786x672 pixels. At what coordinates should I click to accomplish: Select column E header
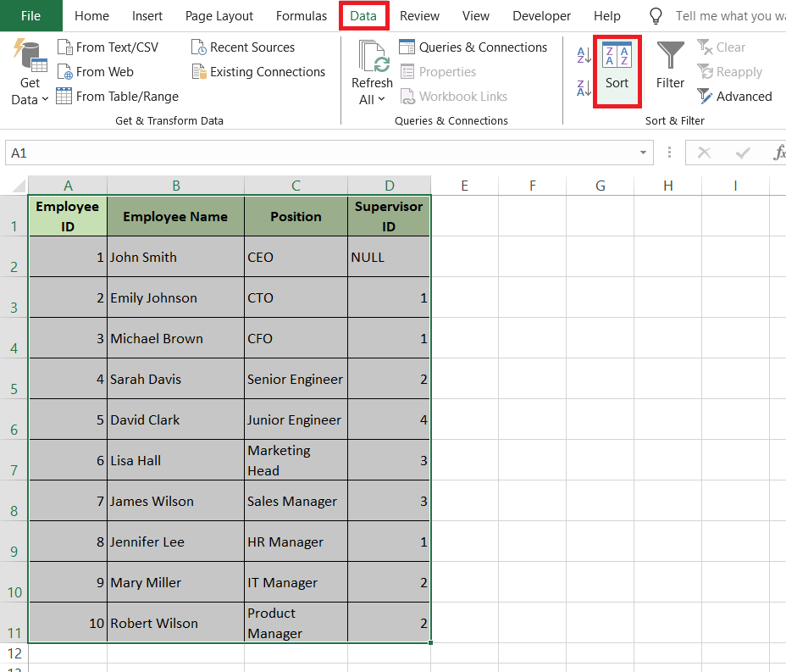coord(465,186)
